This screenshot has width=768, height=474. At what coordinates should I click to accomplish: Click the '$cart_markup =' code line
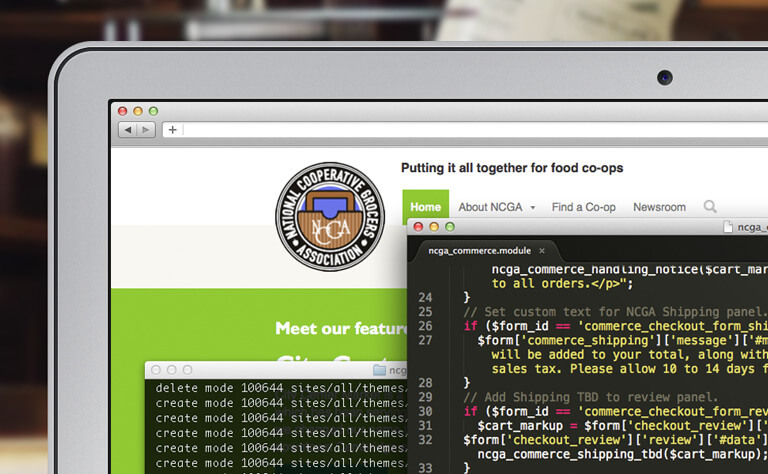(x=623, y=426)
